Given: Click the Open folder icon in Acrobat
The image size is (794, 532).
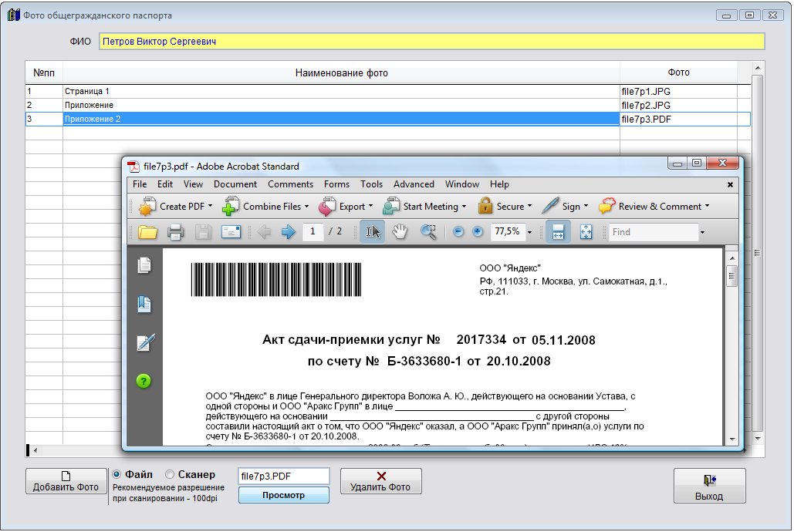Looking at the screenshot, I should point(147,232).
